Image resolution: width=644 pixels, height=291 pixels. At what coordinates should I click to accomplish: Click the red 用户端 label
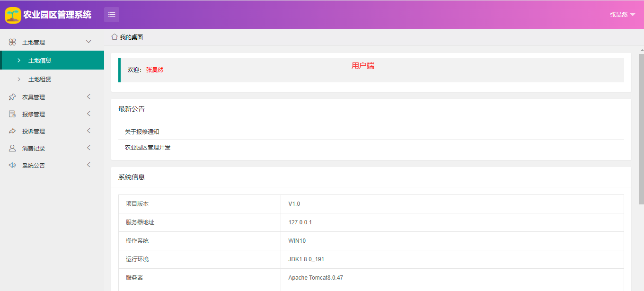click(x=363, y=66)
